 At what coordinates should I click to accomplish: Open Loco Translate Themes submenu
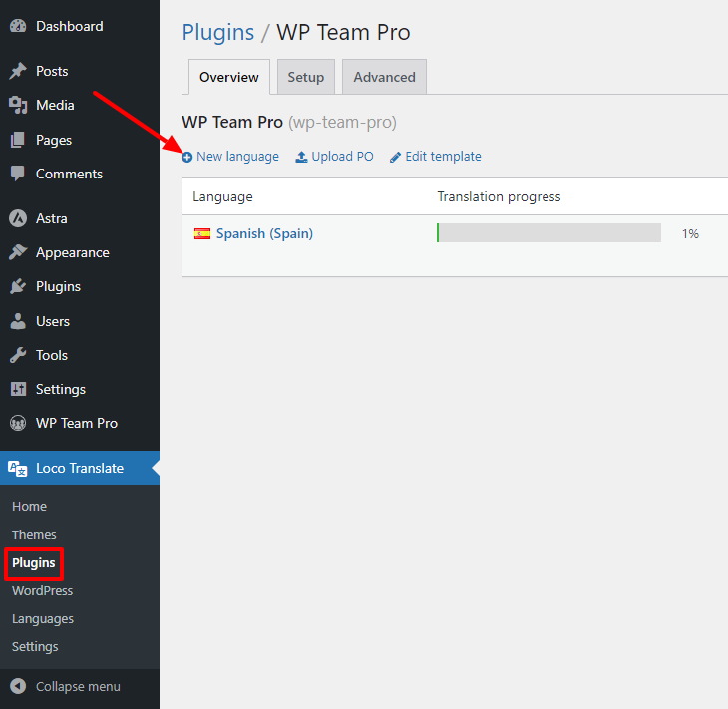(x=34, y=534)
